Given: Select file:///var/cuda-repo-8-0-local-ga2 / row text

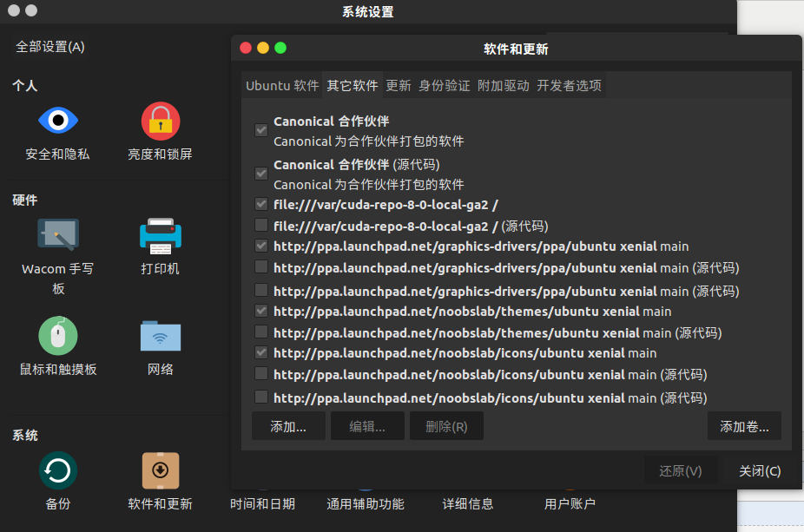Looking at the screenshot, I should (x=386, y=205).
